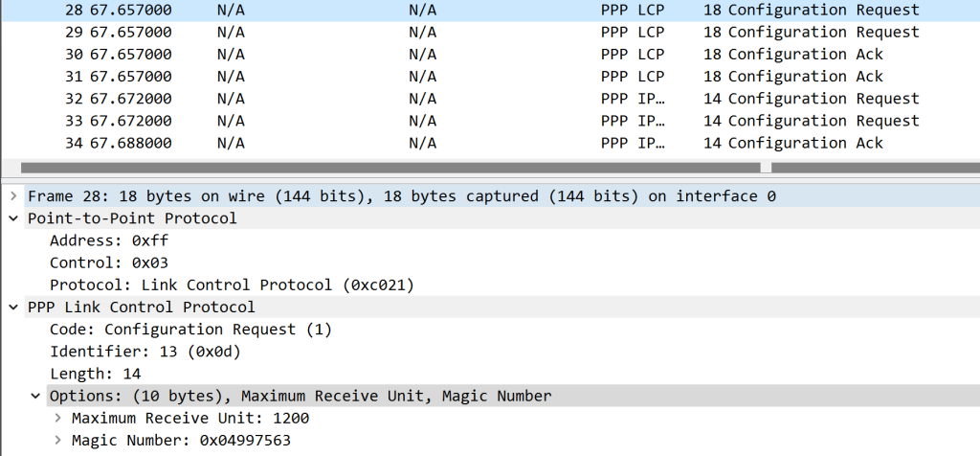Expand the Magic Number: 0x04997563 option

[x=57, y=441]
